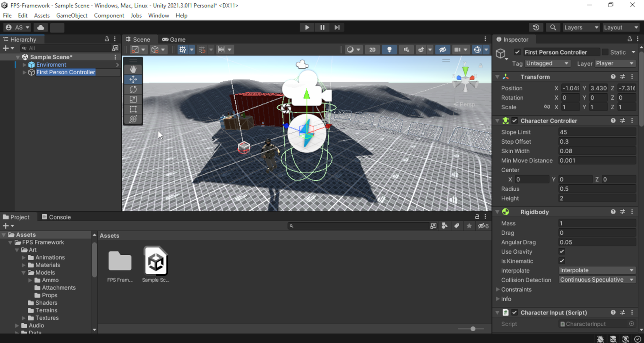Lock the Hierarchy panel

point(106,39)
